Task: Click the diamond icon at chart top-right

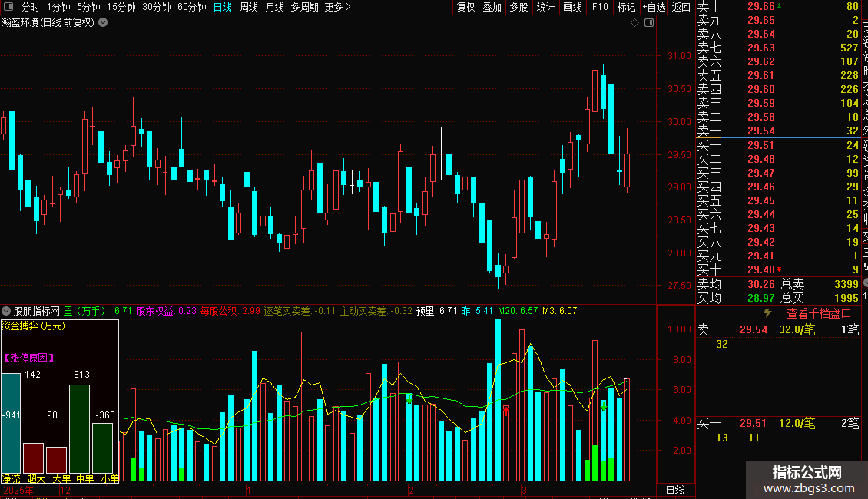Action: click(x=635, y=23)
